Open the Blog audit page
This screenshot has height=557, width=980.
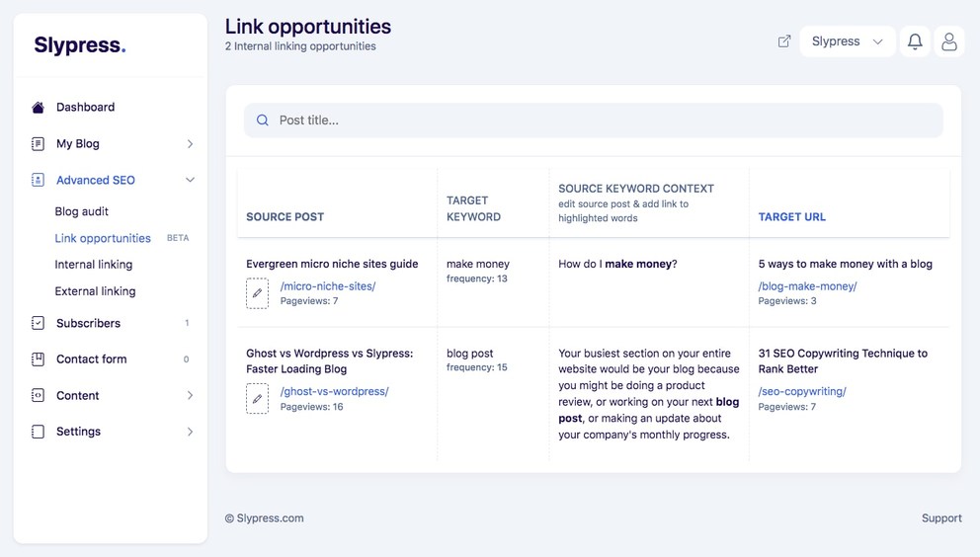[82, 211]
